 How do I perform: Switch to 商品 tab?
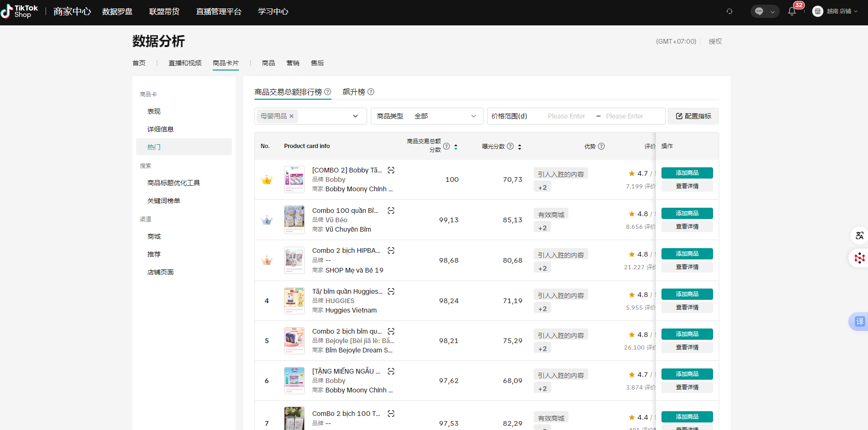point(269,63)
